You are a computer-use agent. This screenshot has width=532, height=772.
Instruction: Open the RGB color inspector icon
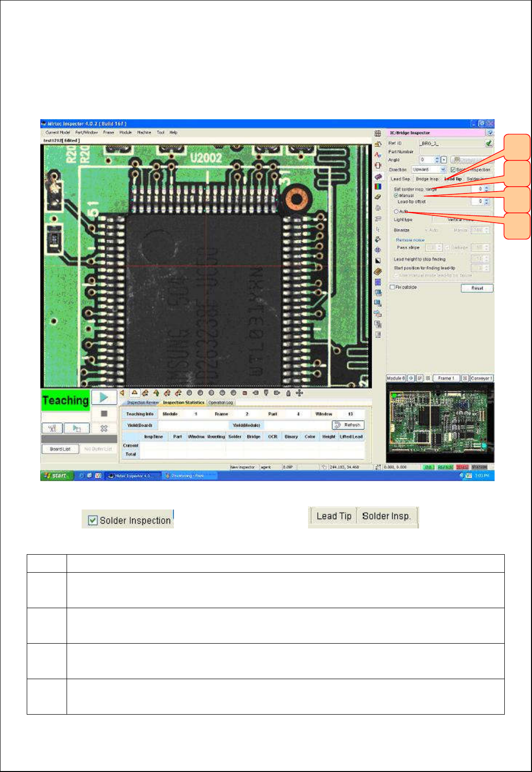(x=378, y=187)
